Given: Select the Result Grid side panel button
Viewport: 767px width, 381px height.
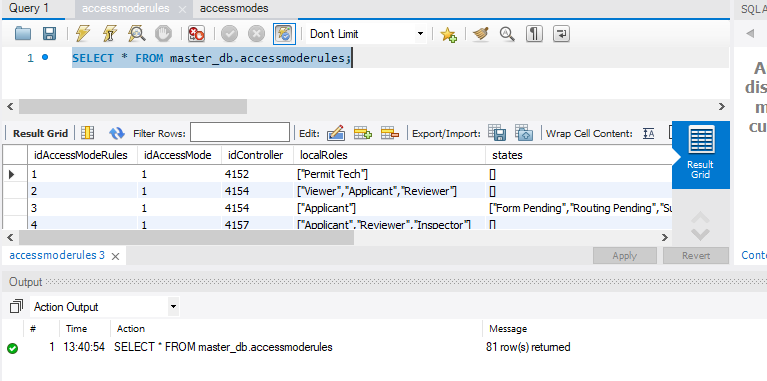Looking at the screenshot, I should click(700, 155).
